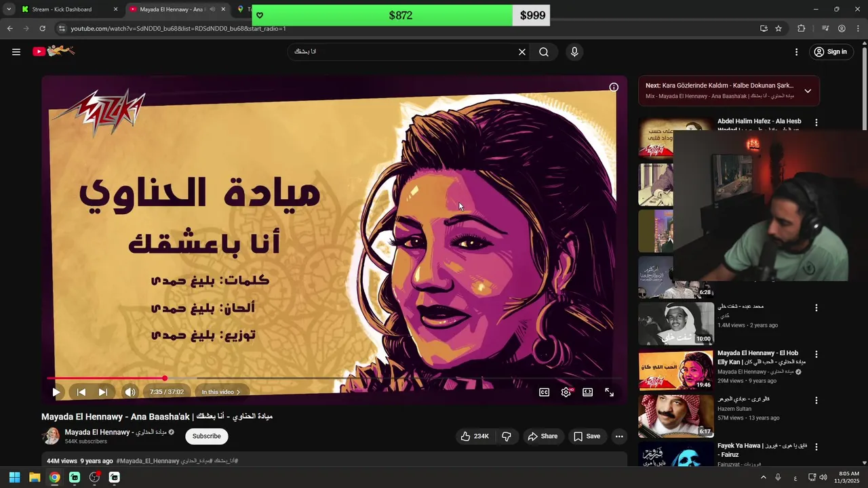Mute the video volume speaker
The height and width of the screenshot is (488, 868).
pyautogui.click(x=130, y=392)
